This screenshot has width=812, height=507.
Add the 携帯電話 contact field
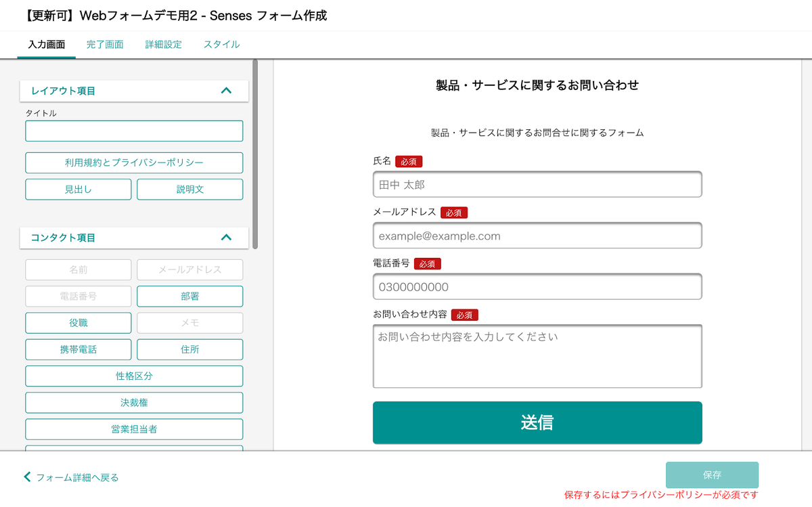(78, 349)
